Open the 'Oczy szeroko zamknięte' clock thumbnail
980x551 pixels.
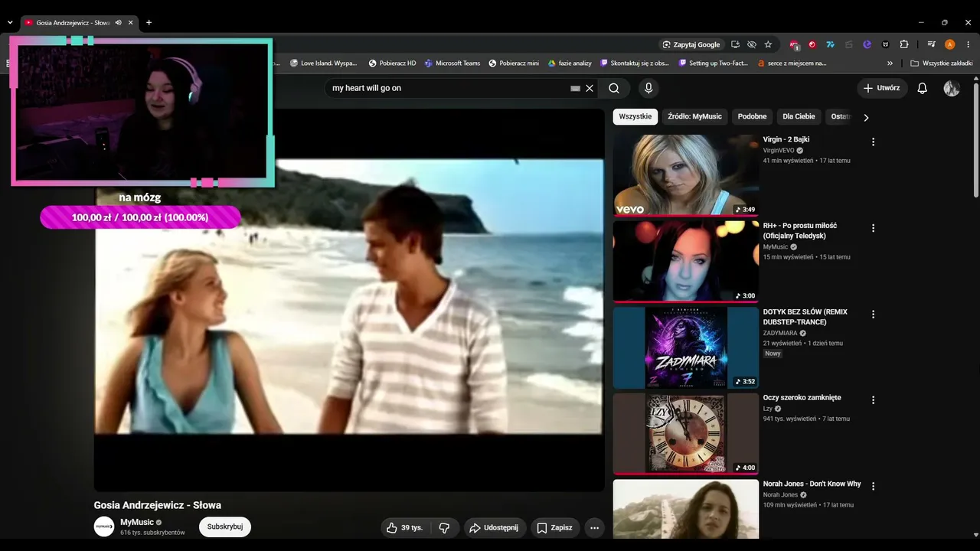point(686,434)
